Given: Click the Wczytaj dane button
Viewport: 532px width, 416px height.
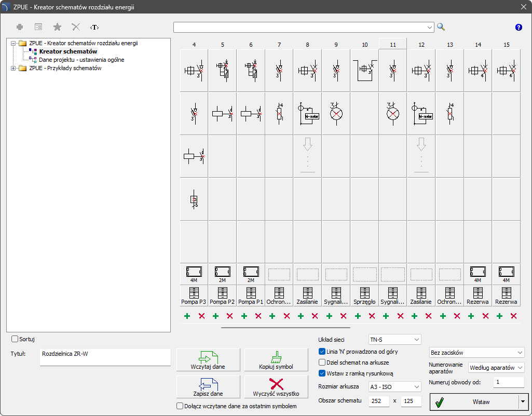Looking at the screenshot, I should (x=208, y=360).
